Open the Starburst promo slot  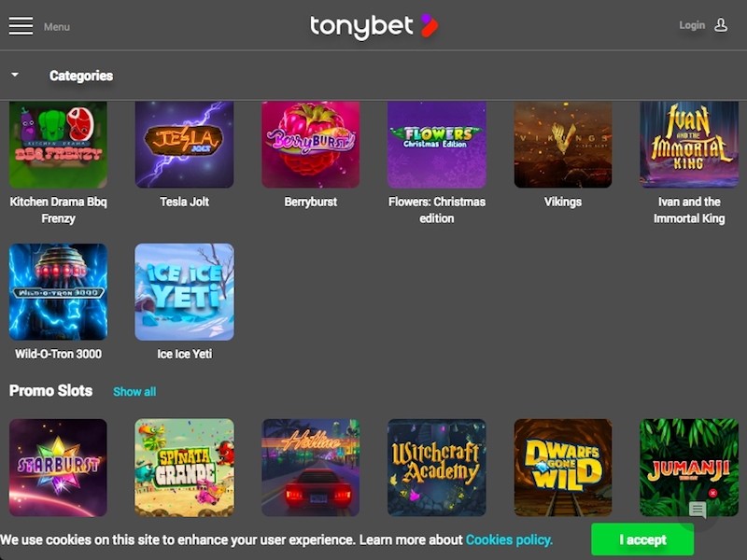pyautogui.click(x=58, y=468)
